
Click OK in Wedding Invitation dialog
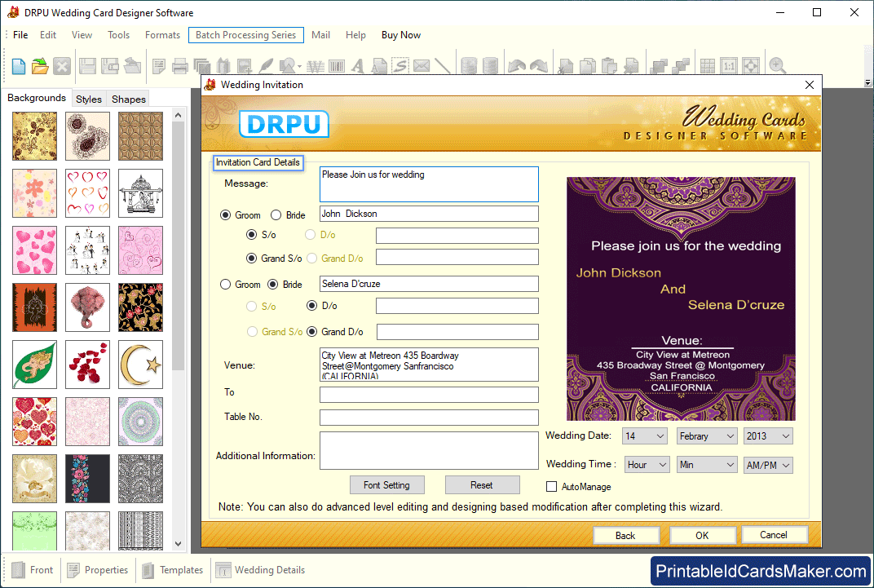point(702,535)
